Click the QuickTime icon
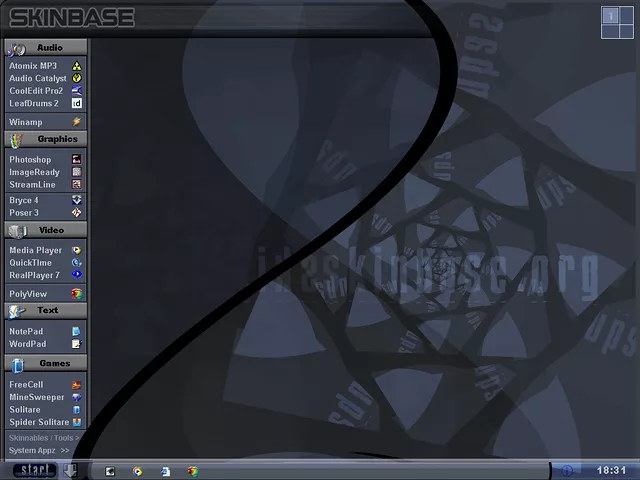 77,263
